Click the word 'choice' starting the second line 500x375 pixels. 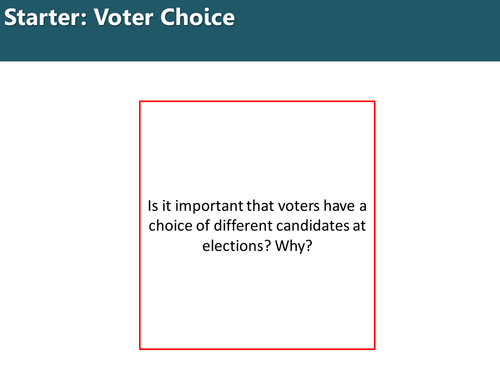170,226
